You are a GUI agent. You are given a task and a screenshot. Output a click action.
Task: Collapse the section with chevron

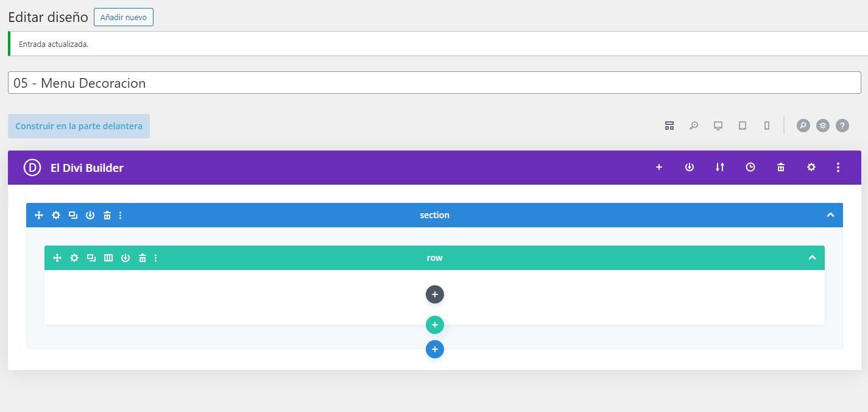click(830, 215)
